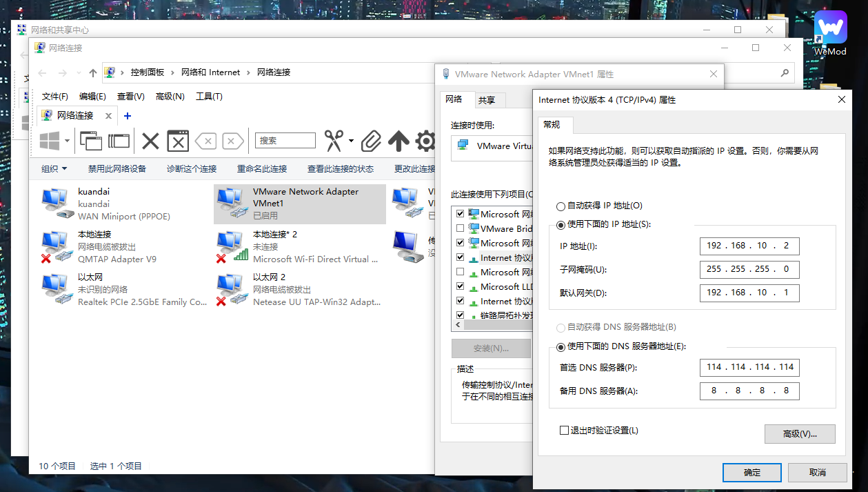Add a new tab with the plus button
This screenshot has width=868, height=492.
(127, 116)
